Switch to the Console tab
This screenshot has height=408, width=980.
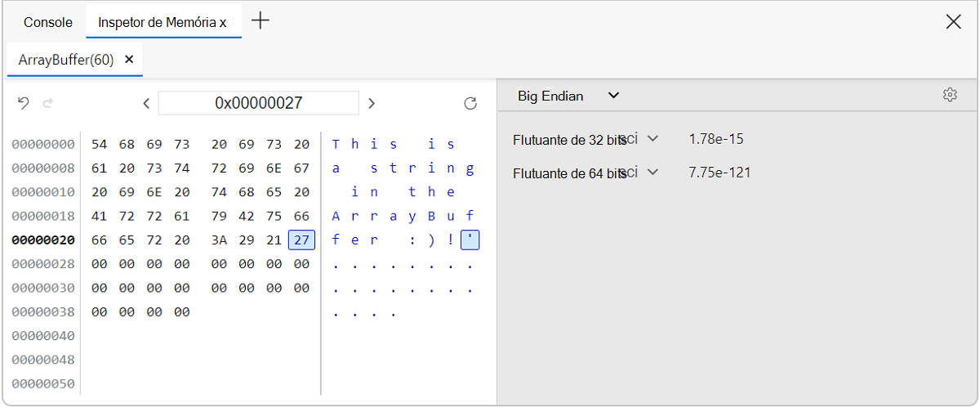tap(47, 22)
